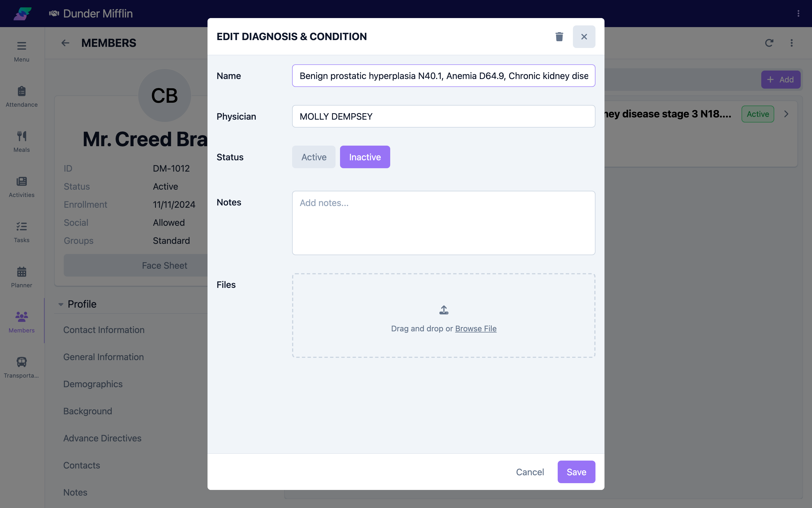Click the Dunder Mifflin organization name
812x508 pixels.
pyautogui.click(x=98, y=14)
